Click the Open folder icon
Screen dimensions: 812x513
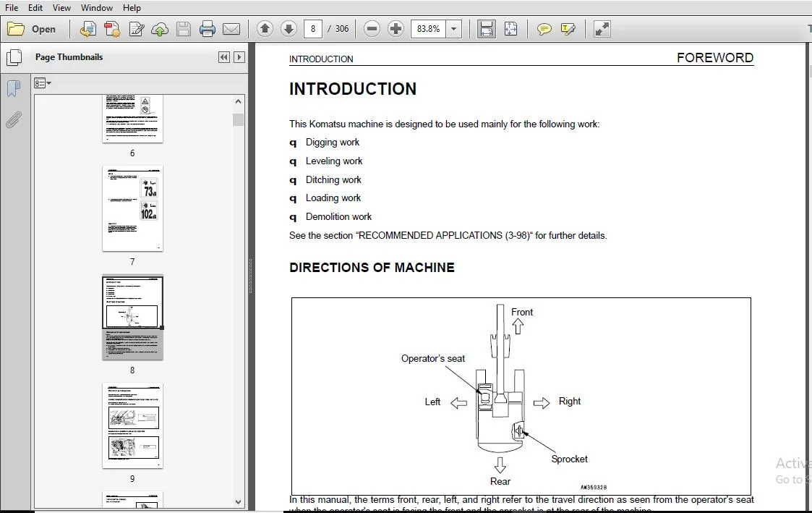point(15,29)
